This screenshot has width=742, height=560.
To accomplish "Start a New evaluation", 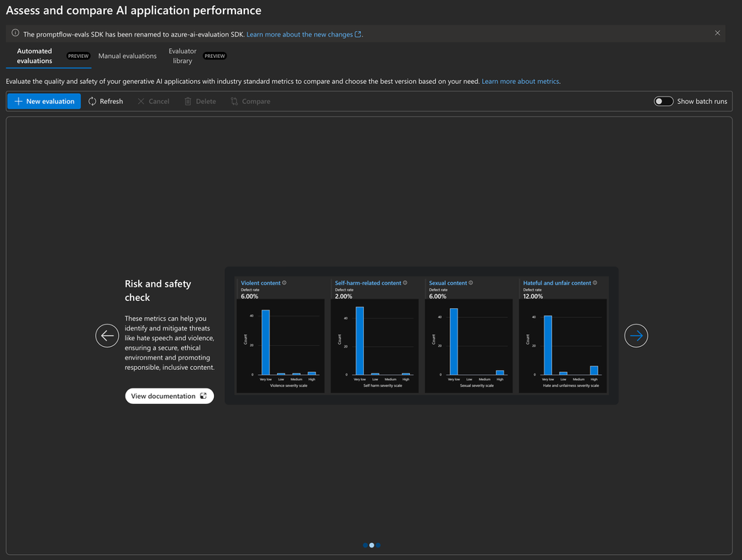I will [44, 101].
